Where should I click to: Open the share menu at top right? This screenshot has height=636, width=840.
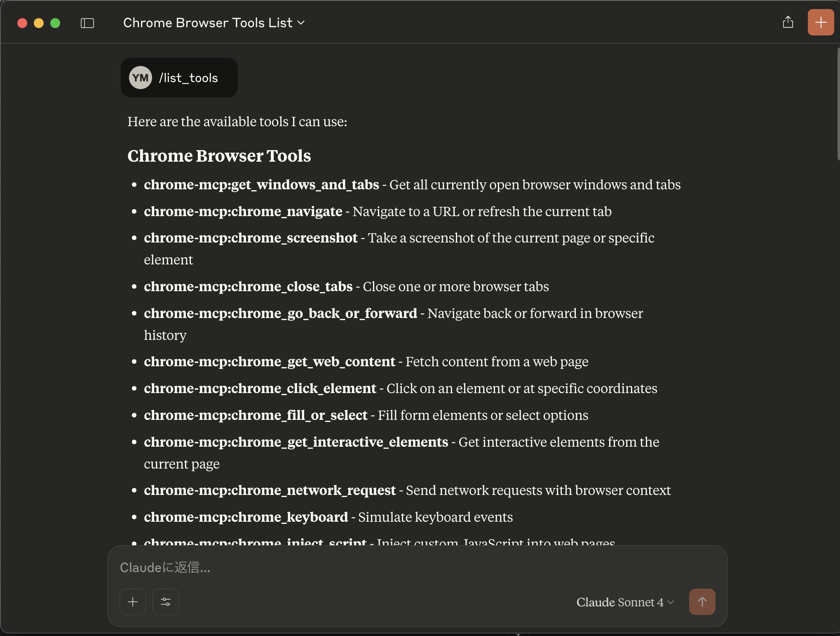tap(788, 22)
